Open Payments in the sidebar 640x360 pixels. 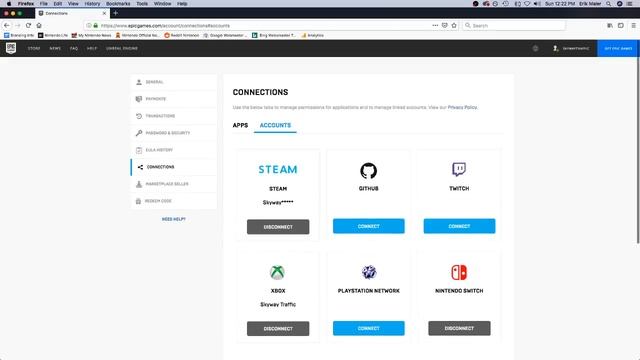tap(174, 99)
